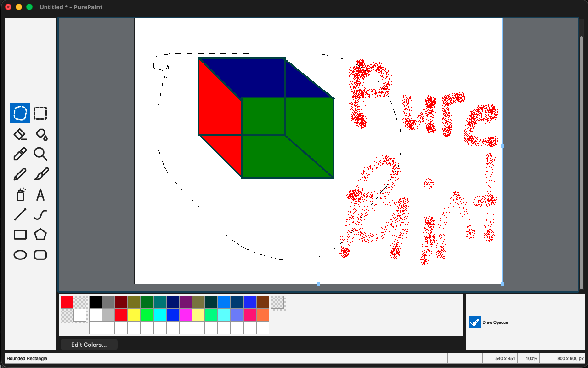Select the Magnifier zoom tool
588x368 pixels.
[40, 154]
